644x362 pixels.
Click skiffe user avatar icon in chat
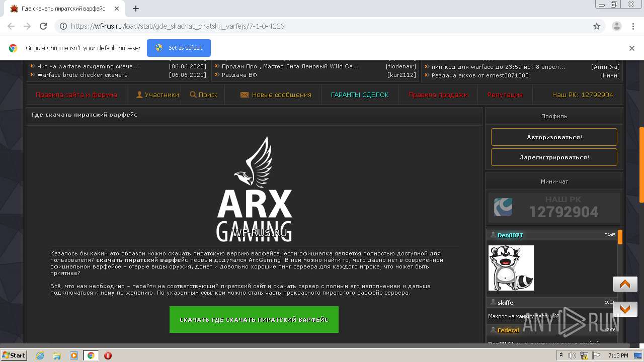[493, 302]
